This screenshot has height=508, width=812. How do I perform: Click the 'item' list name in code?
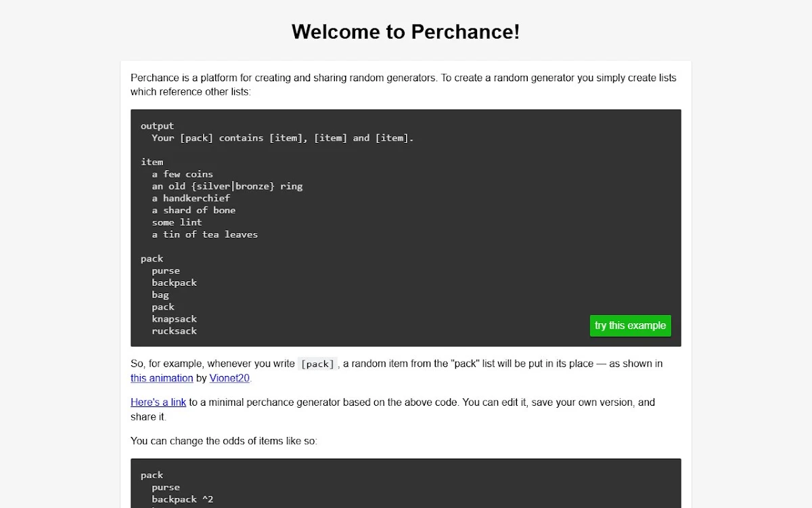[152, 162]
